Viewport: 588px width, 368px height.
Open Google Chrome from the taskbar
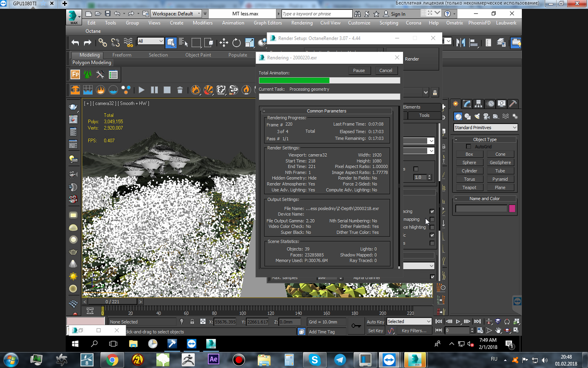pos(112,360)
